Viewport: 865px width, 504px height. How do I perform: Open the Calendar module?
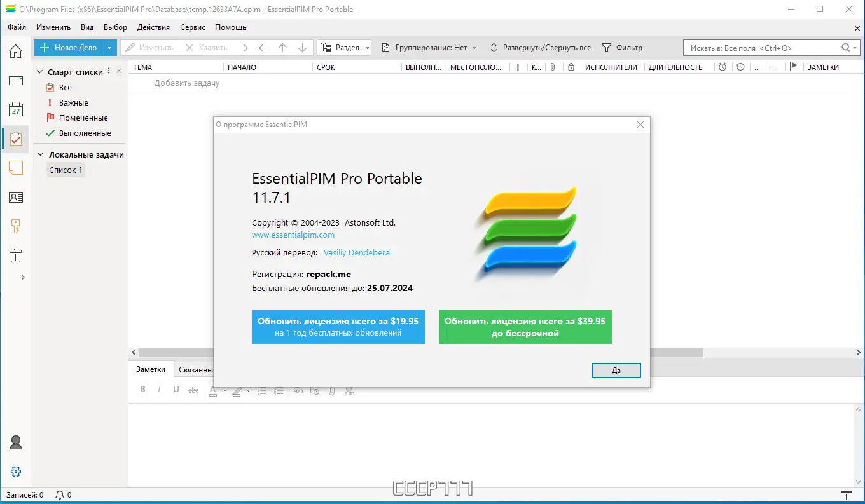[15, 109]
